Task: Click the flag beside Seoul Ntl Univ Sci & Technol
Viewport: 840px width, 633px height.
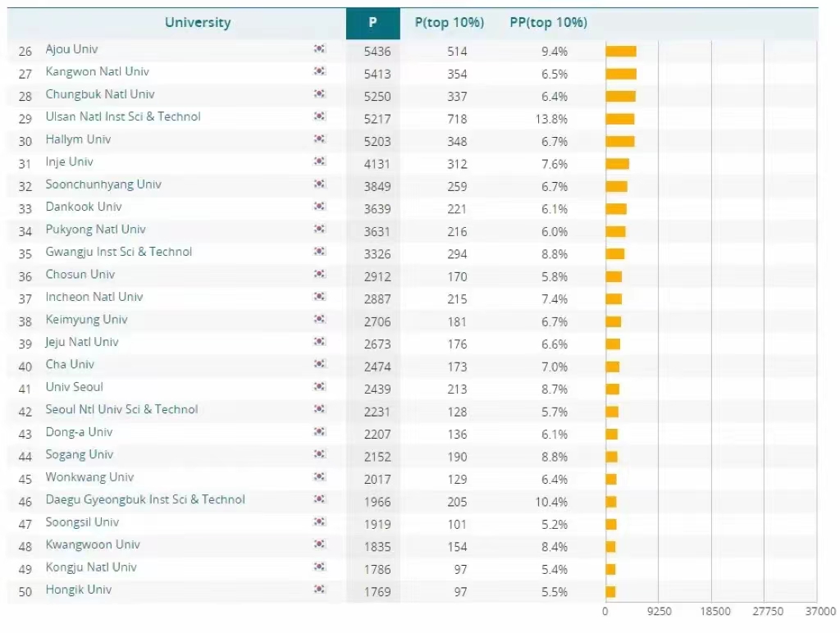Action: coord(320,408)
